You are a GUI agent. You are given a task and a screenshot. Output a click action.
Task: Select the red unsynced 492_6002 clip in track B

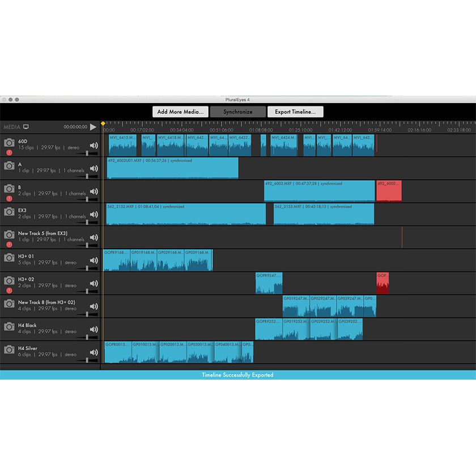click(x=389, y=191)
